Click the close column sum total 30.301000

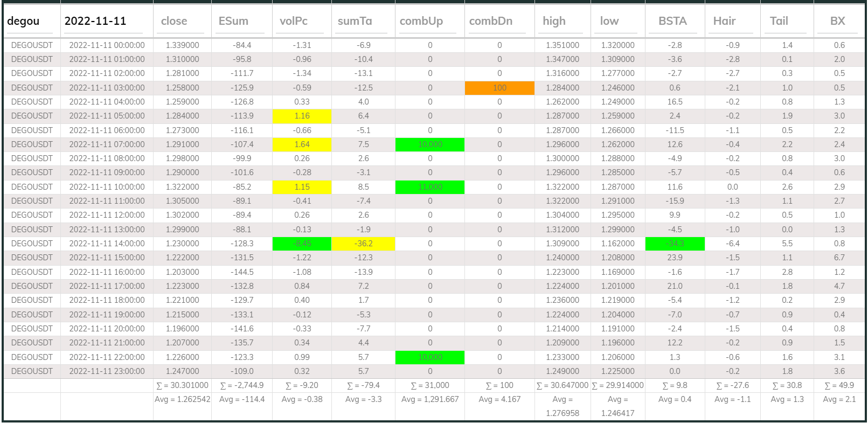click(182, 385)
